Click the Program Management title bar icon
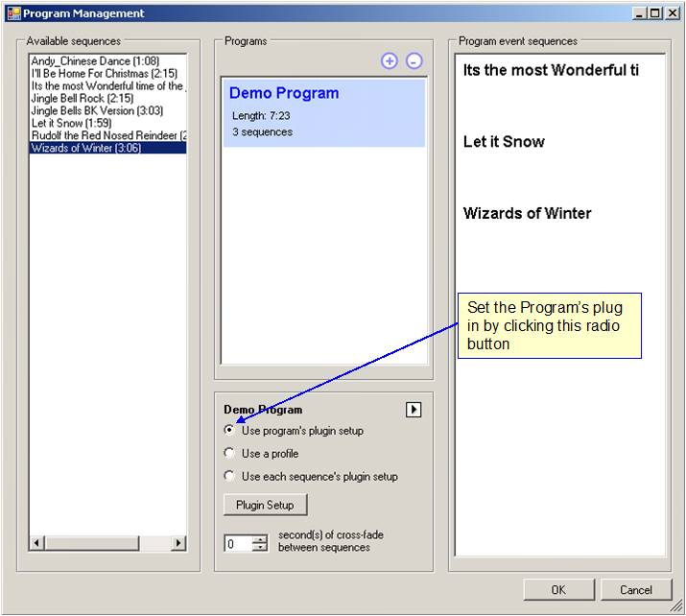Viewport: 686px width, 616px height. coord(14,13)
